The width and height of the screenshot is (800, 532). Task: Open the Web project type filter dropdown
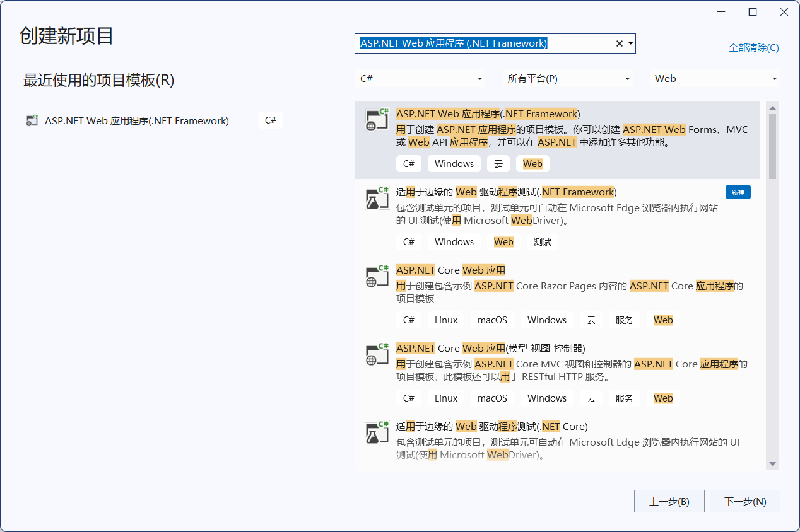(x=715, y=79)
